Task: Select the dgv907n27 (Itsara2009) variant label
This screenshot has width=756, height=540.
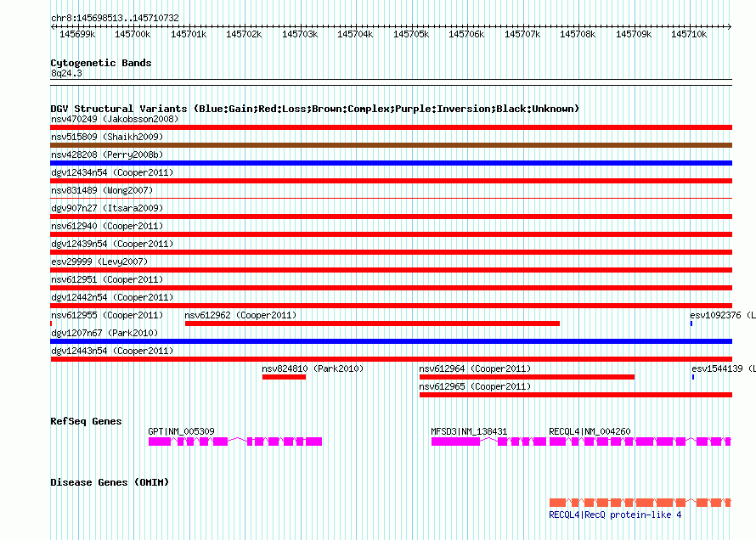Action: [107, 208]
